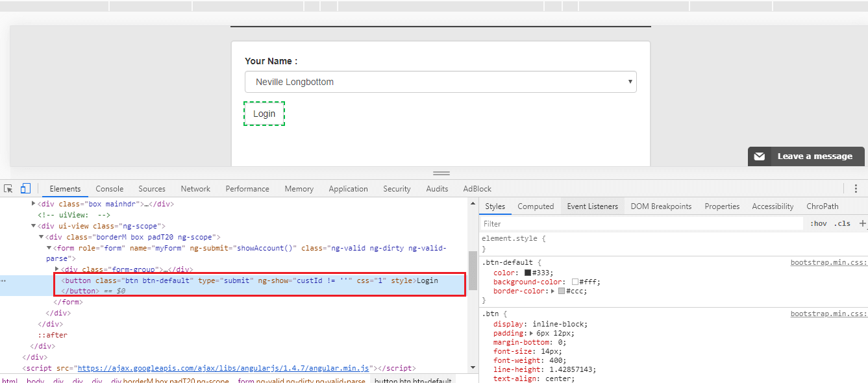The width and height of the screenshot is (868, 383).
Task: Click the html breadcrumb item
Action: pyautogui.click(x=9, y=381)
